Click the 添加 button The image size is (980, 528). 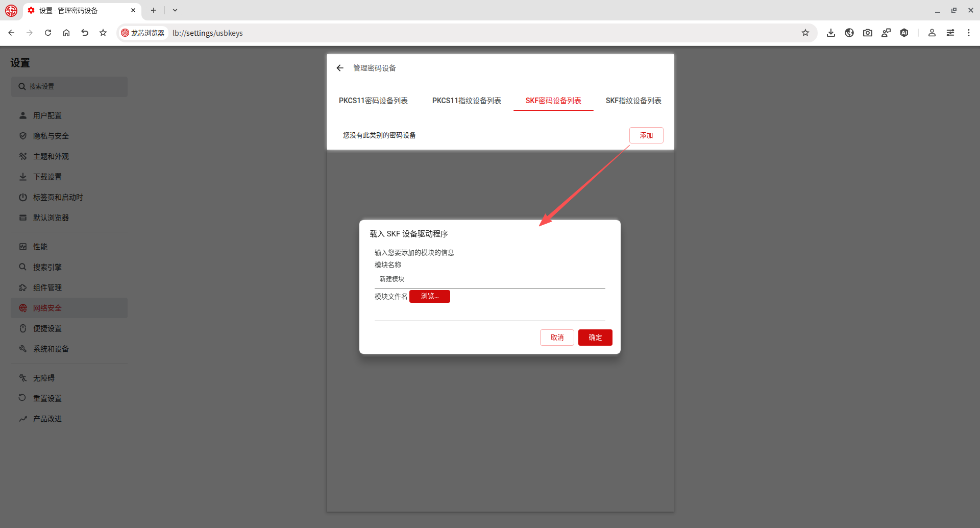(646, 135)
